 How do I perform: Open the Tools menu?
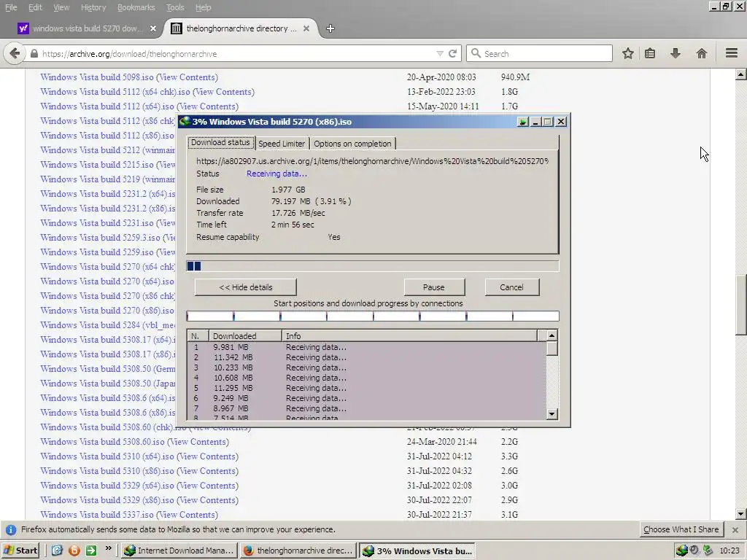175,7
